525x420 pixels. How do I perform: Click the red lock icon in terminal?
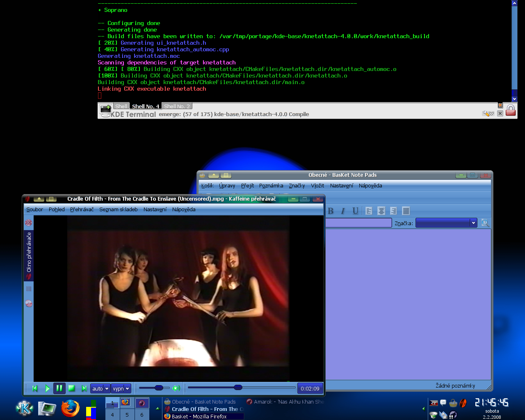(x=511, y=110)
